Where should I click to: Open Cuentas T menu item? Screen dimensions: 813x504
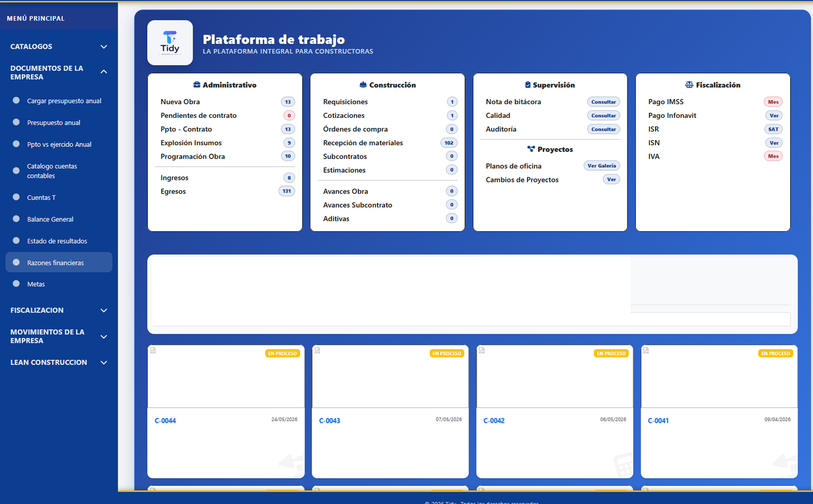[59, 198]
